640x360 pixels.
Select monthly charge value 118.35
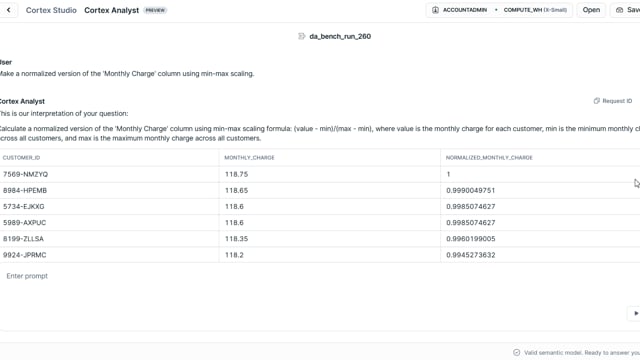tap(236, 239)
